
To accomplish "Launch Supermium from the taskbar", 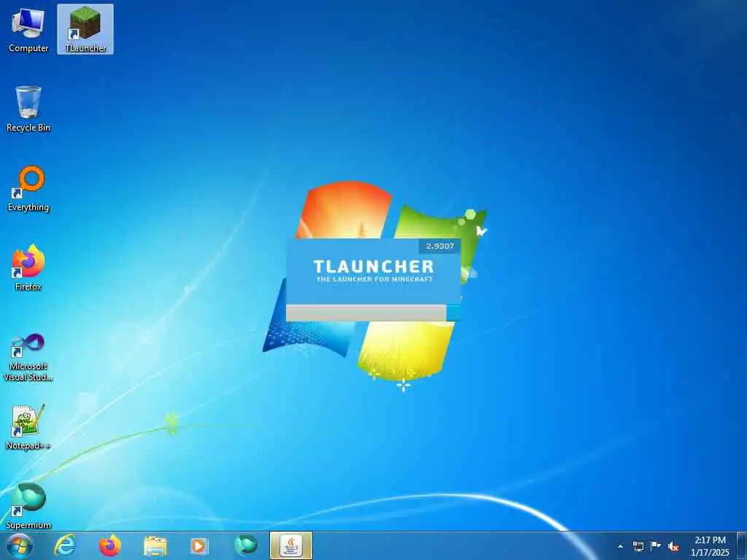I will point(245,545).
